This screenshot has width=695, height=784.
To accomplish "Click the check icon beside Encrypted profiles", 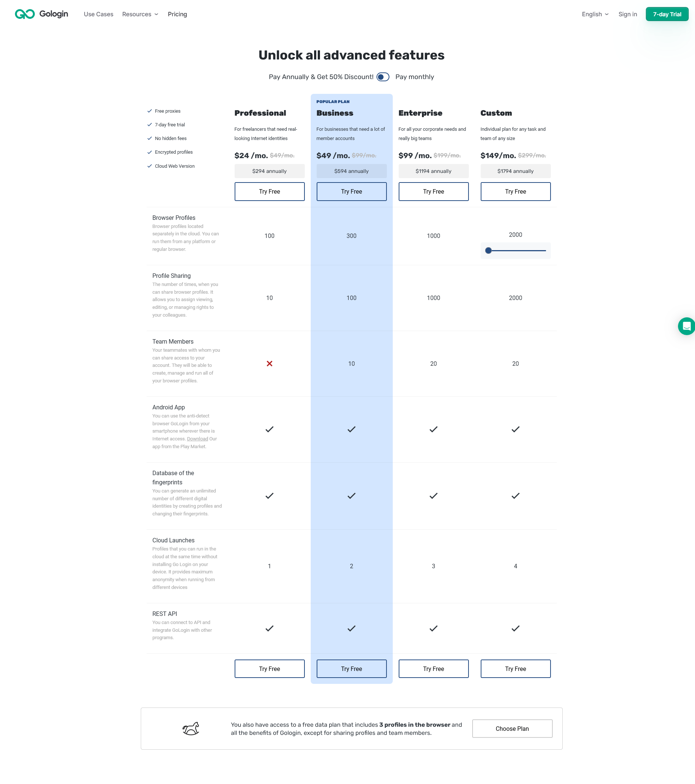I will pos(150,152).
